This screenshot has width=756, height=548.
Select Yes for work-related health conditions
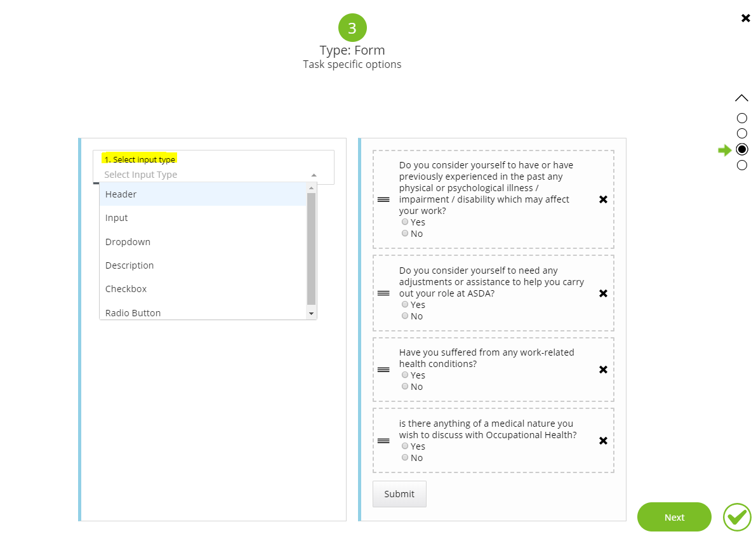point(405,375)
